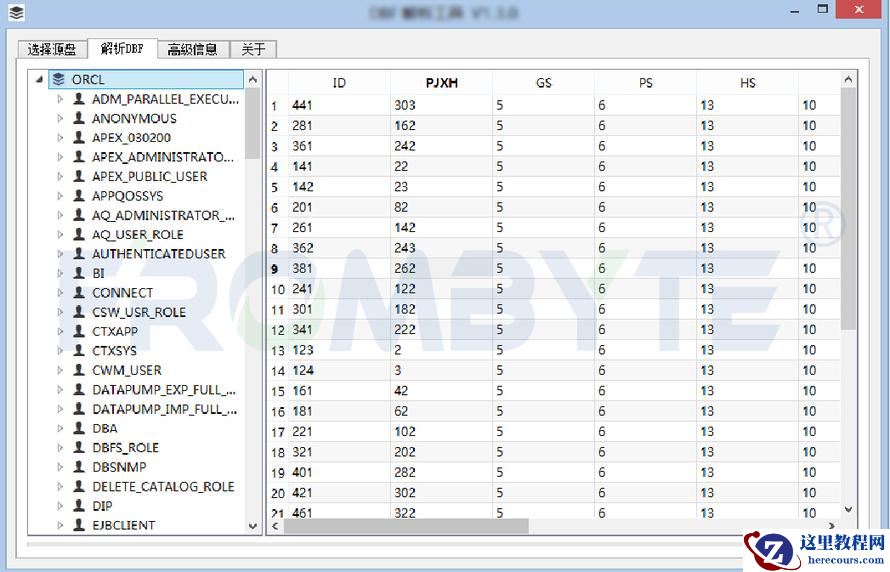Expand the ANONYMOUS tree node
The image size is (890, 572).
pyautogui.click(x=60, y=118)
